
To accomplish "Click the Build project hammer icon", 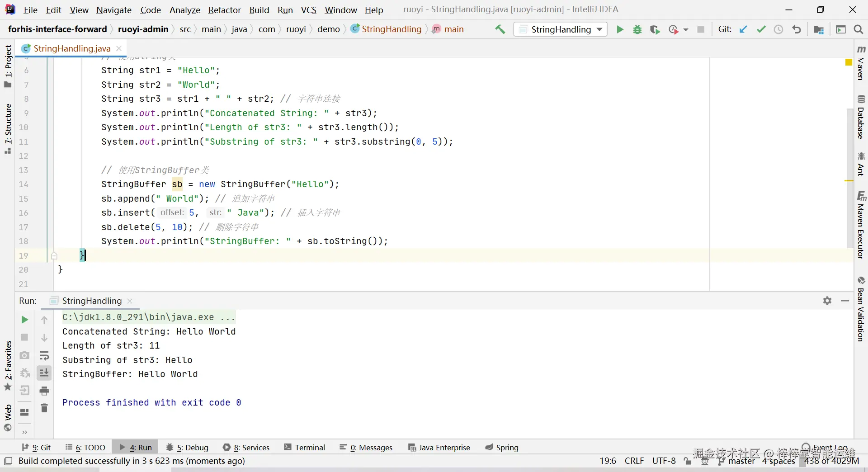I will 500,29.
